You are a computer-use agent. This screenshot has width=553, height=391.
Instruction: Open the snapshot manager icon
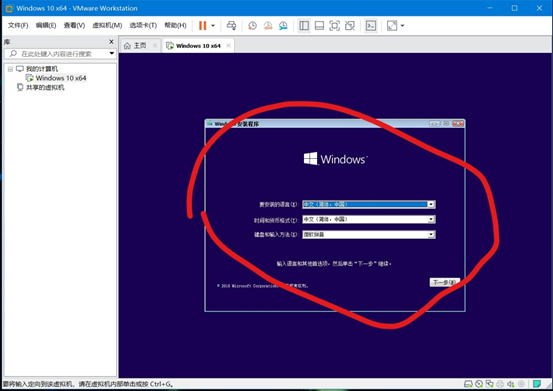(x=283, y=25)
